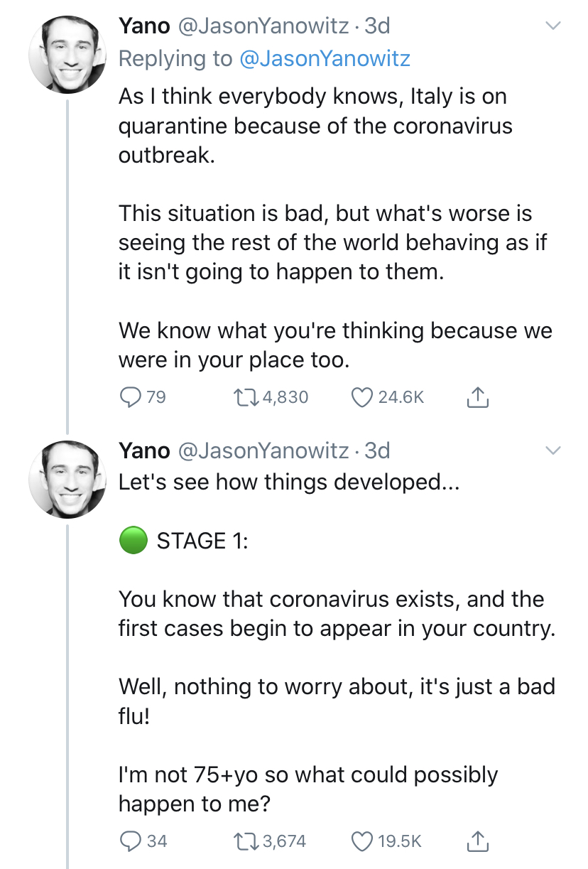Open Yano's profile picture on first tweet

pyautogui.click(x=67, y=55)
